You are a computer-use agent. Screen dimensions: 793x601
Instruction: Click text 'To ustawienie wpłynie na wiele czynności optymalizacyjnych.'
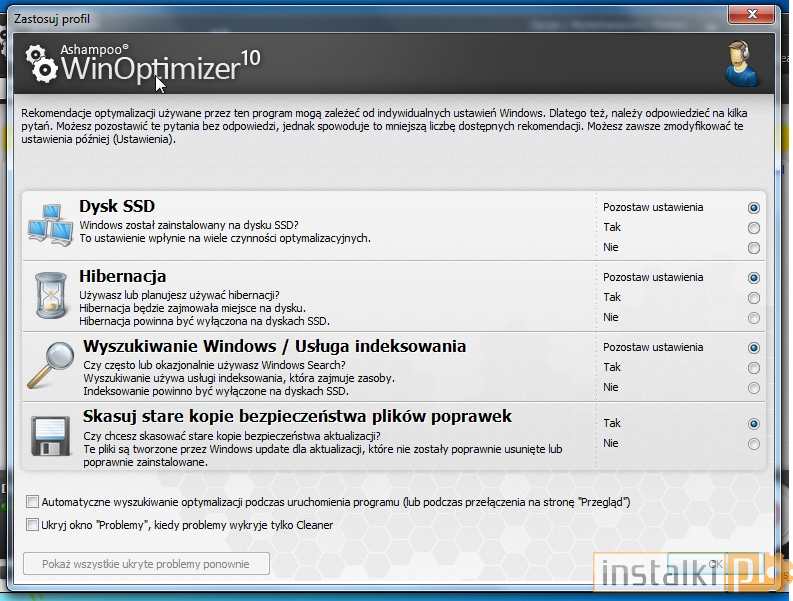click(225, 238)
